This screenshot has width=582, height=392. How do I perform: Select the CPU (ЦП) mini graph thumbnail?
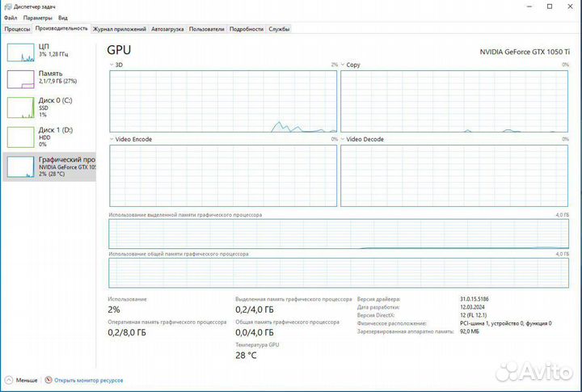21,53
